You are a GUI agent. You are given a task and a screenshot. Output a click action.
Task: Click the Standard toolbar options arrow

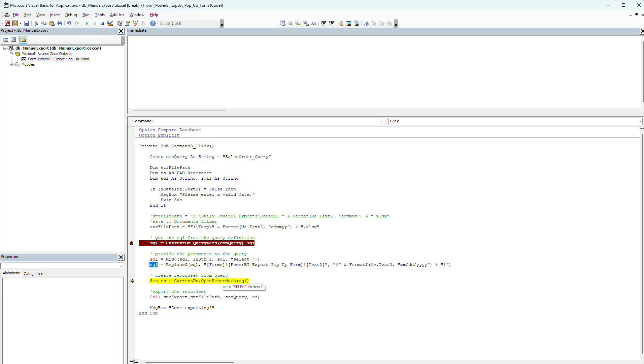point(222,24)
